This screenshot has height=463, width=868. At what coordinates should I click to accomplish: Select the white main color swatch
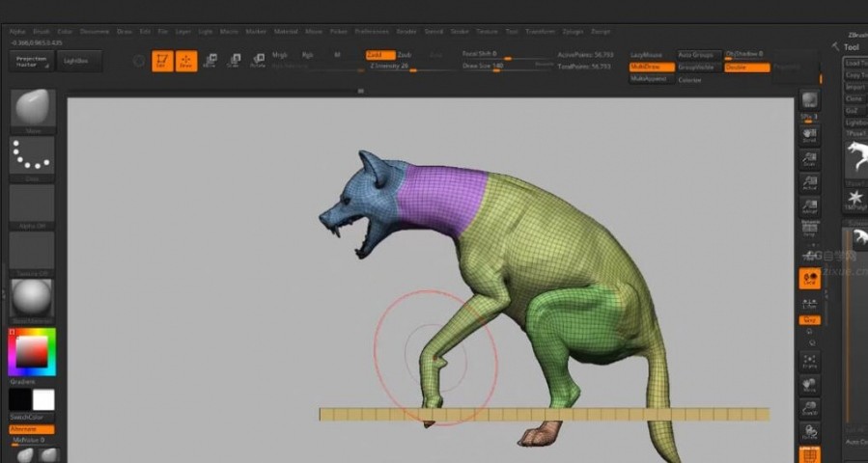(x=43, y=400)
